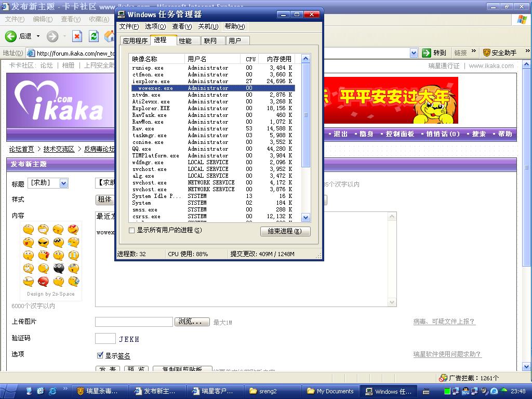Screen dimensions: 532x399
Task: Open the 病毒、可疑文件上报? link
Action: tap(444, 321)
